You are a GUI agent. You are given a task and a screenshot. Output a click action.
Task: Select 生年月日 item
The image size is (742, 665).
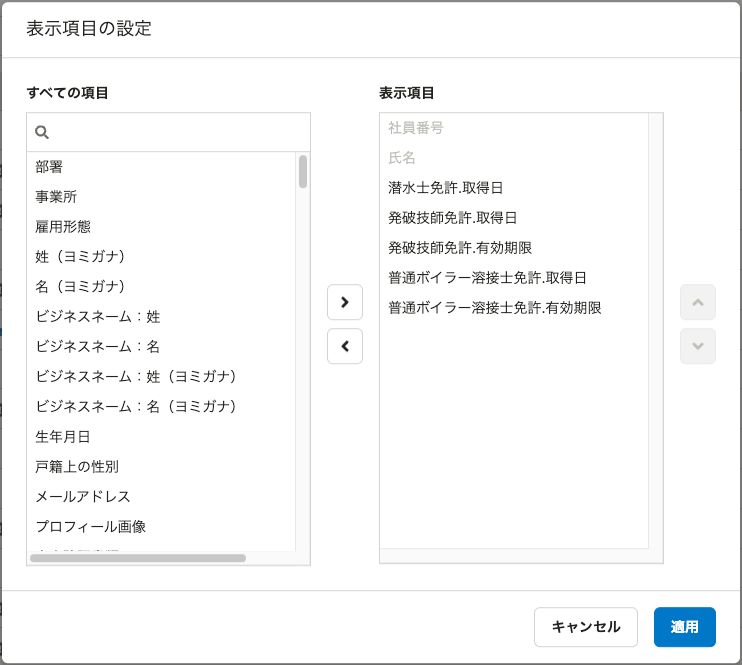tap(63, 437)
